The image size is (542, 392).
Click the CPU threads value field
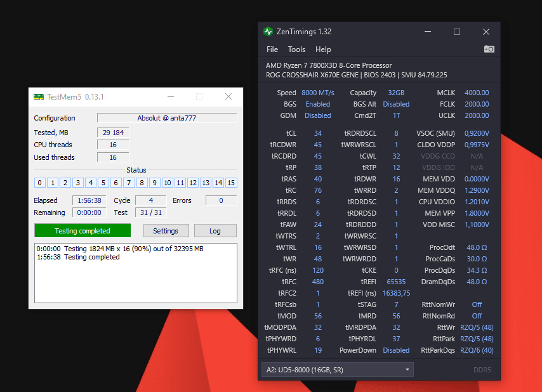click(113, 145)
